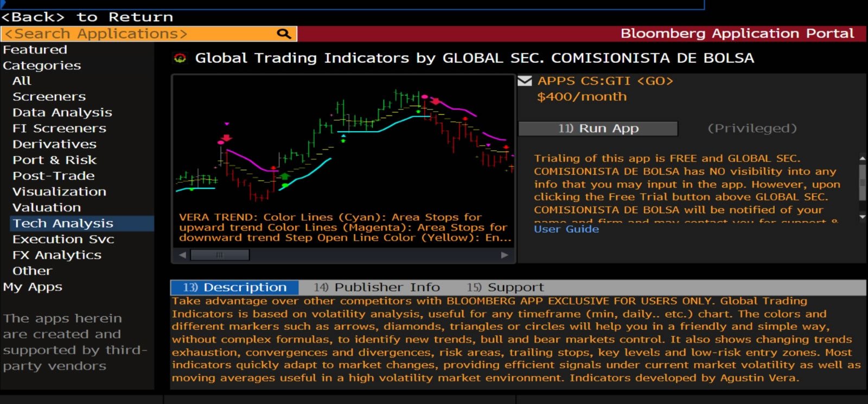
Task: Click the Search Applications field
Action: pyautogui.click(x=149, y=34)
